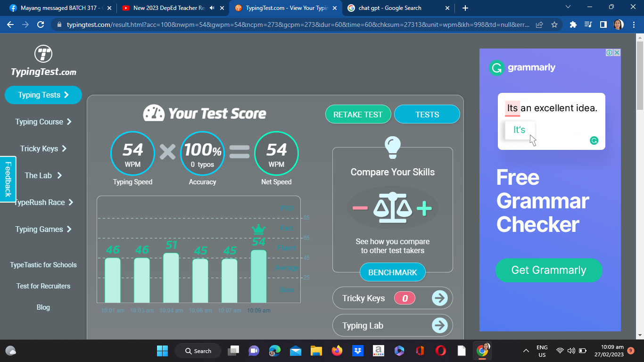Expand the Typing Course menu
644x362 pixels.
tap(43, 122)
